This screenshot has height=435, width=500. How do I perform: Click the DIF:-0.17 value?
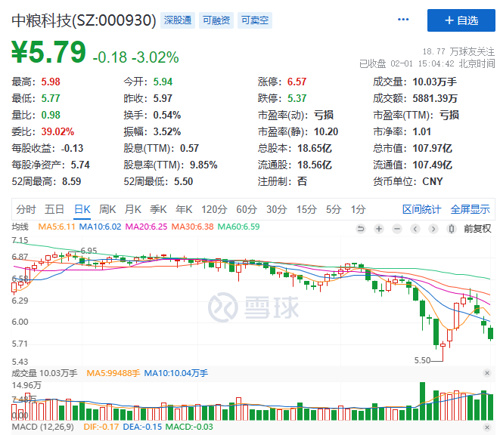click(101, 427)
